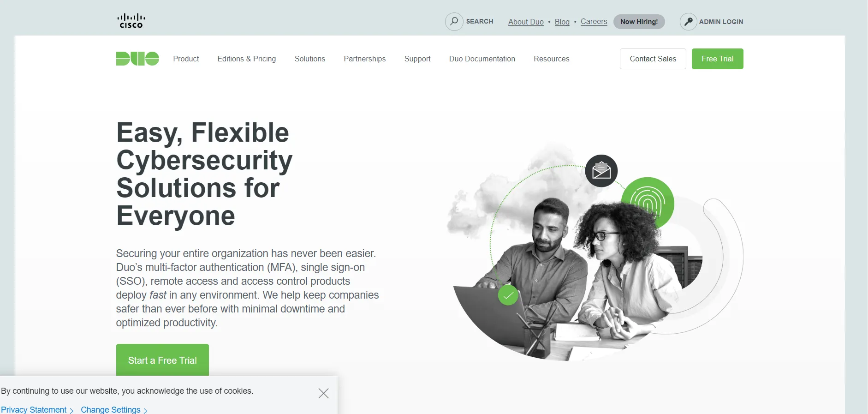Open the Support menu
The height and width of the screenshot is (414, 868).
(417, 59)
